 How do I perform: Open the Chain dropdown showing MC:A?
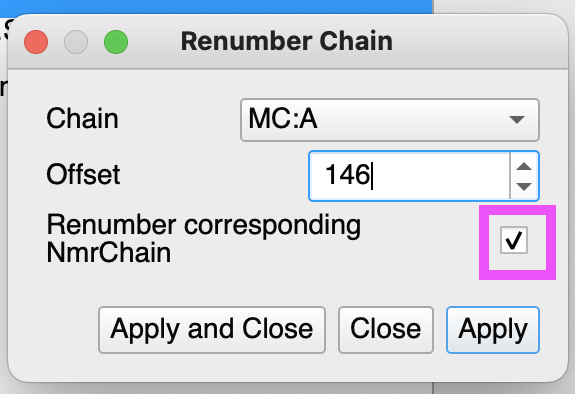389,120
